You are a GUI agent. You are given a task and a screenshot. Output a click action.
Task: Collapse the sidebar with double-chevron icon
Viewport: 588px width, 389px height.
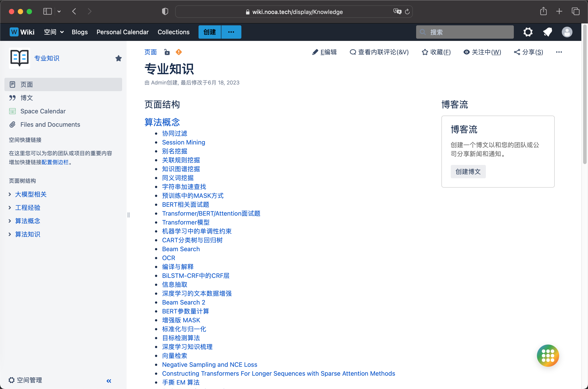[x=109, y=381]
